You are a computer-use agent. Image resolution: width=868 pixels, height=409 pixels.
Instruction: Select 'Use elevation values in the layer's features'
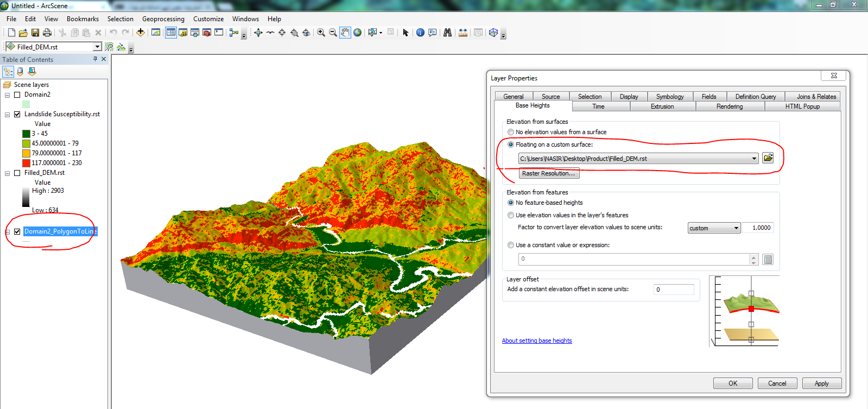coord(511,215)
